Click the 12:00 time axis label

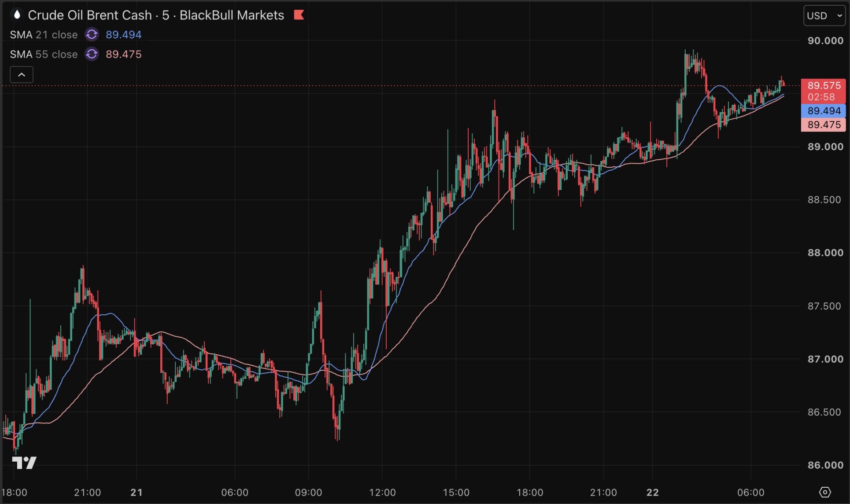click(382, 492)
